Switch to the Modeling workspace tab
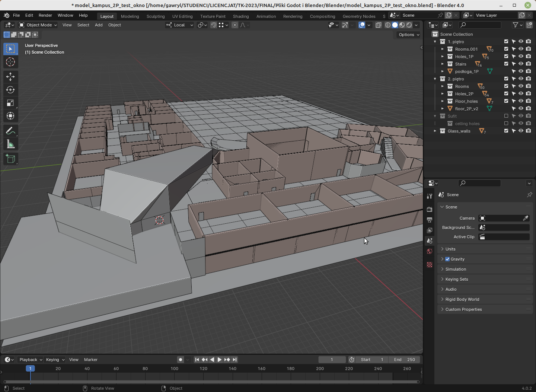Screen dimensions: 536x392 (130, 16)
